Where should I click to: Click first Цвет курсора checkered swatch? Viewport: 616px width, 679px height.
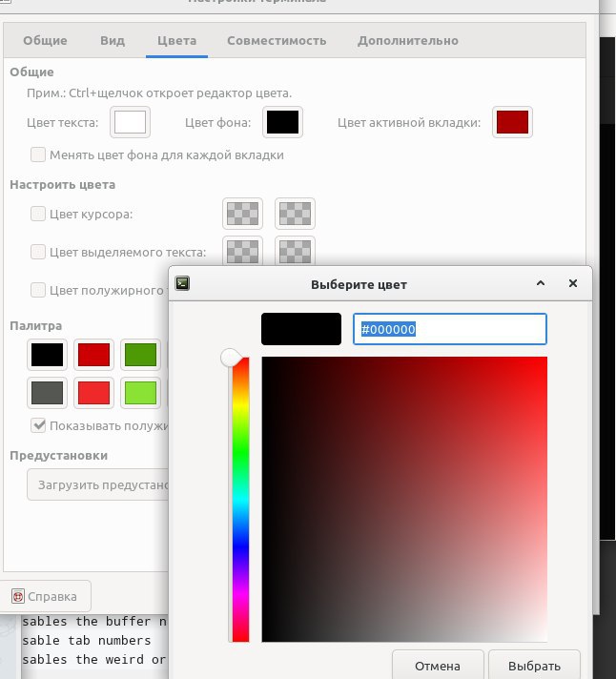[x=242, y=214]
